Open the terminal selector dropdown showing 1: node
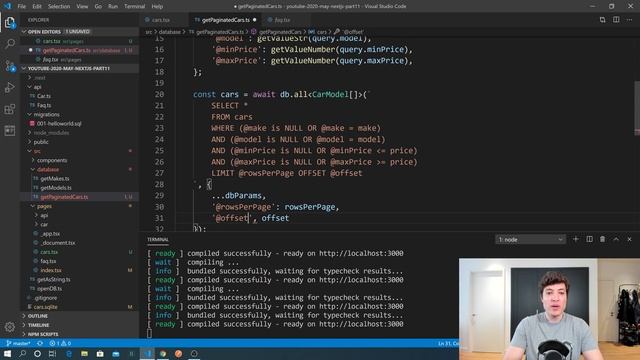This screenshot has height=360, width=640. [x=530, y=240]
